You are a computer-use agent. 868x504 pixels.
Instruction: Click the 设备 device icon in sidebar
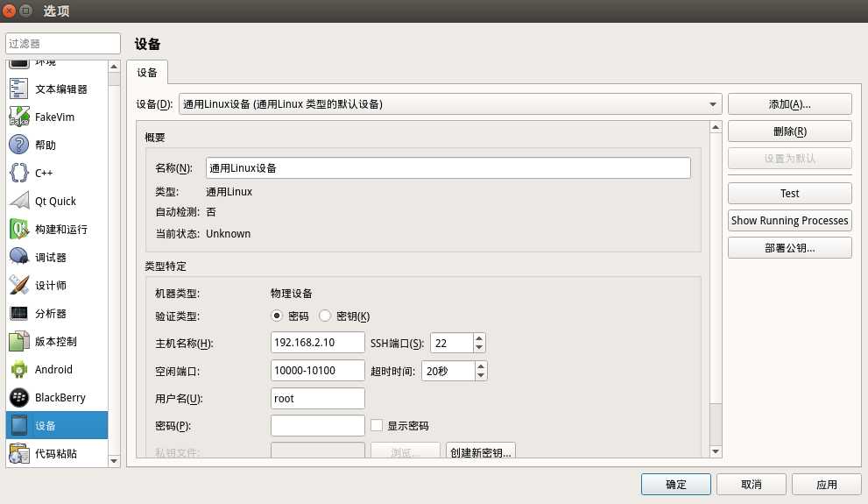tap(18, 425)
